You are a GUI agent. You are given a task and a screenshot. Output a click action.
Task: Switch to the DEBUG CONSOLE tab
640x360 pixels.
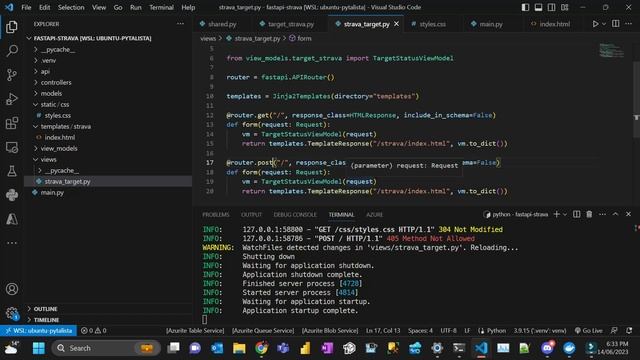[x=295, y=215]
